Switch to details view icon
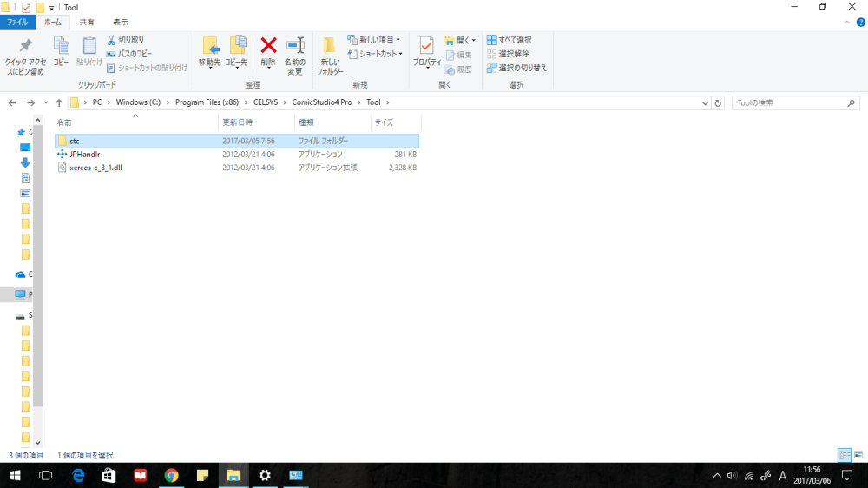This screenshot has height=488, width=868. click(x=845, y=455)
